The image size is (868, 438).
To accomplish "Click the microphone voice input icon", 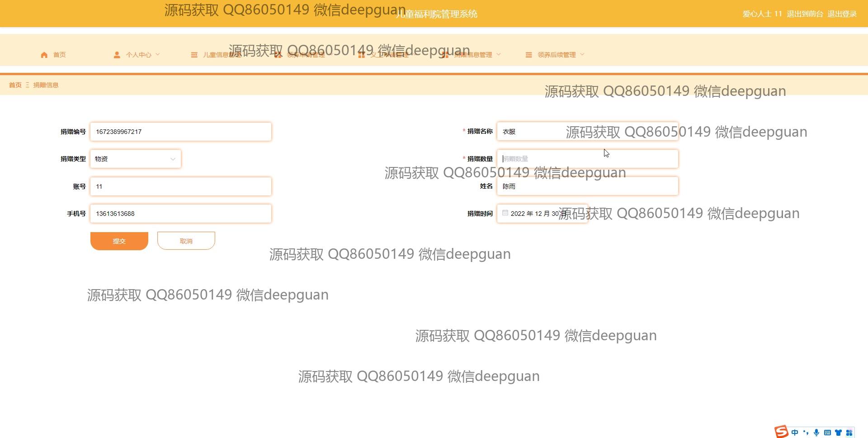I will coord(816,433).
